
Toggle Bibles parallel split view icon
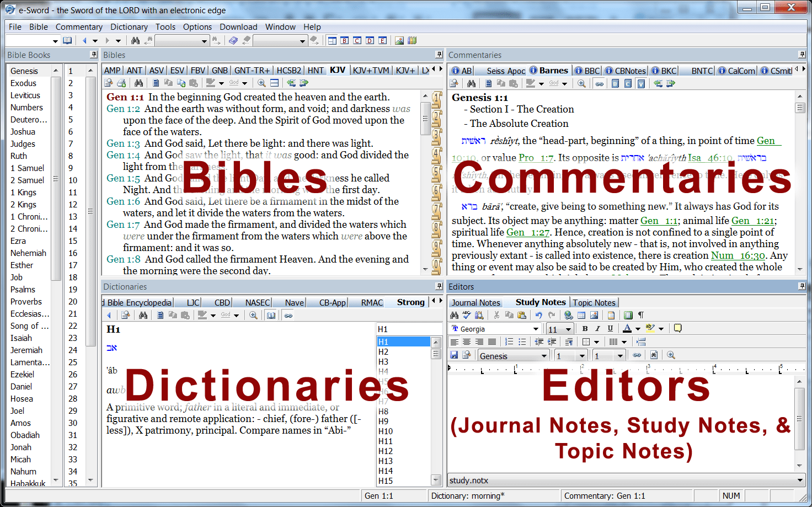click(x=274, y=83)
